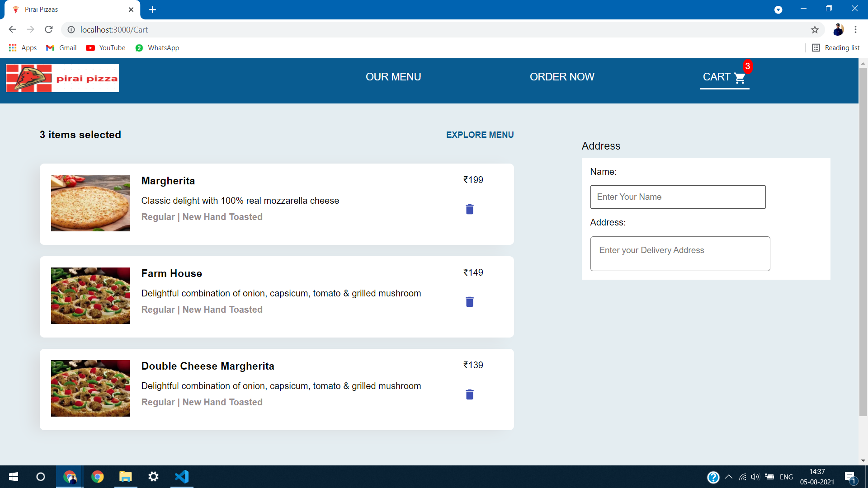Focus the Enter Your Name field

click(678, 197)
